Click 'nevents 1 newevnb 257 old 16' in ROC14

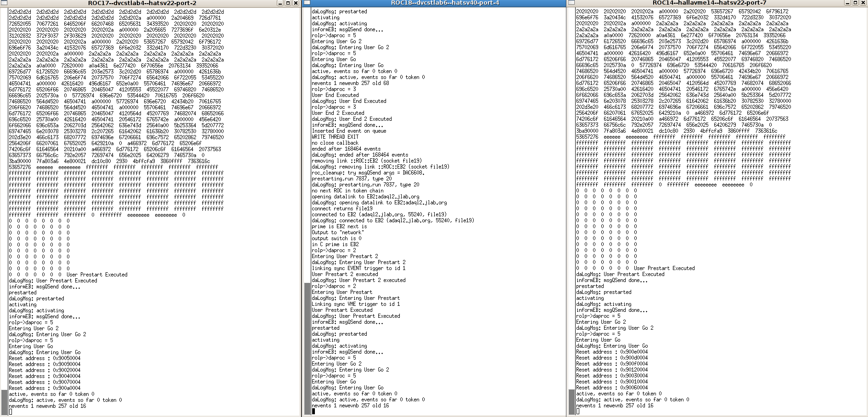615,406
